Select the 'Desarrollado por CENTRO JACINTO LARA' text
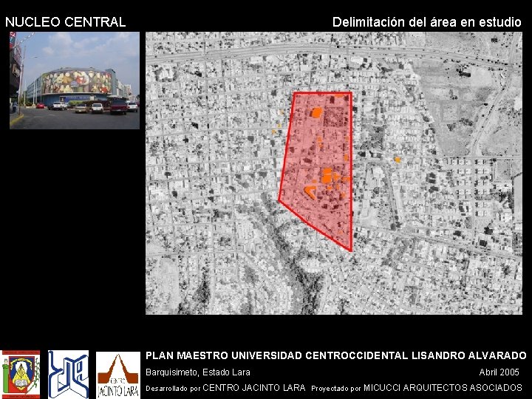 (225, 388)
